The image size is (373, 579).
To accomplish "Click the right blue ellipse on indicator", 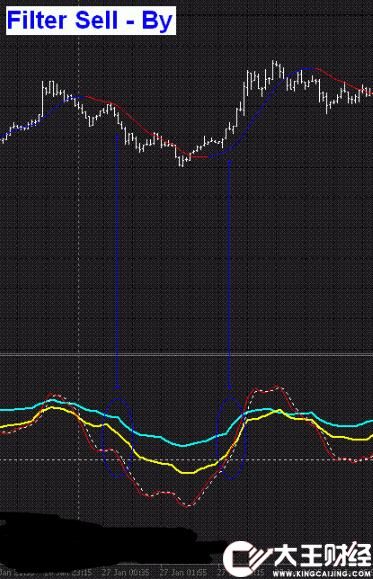I will [231, 438].
